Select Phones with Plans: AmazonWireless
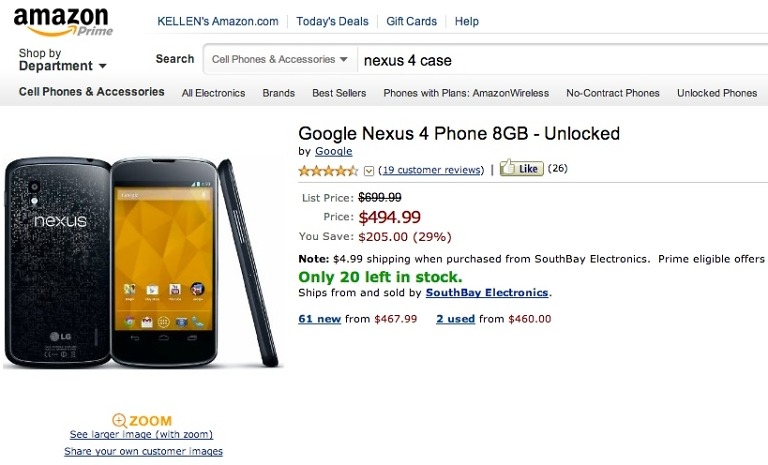 pyautogui.click(x=466, y=93)
